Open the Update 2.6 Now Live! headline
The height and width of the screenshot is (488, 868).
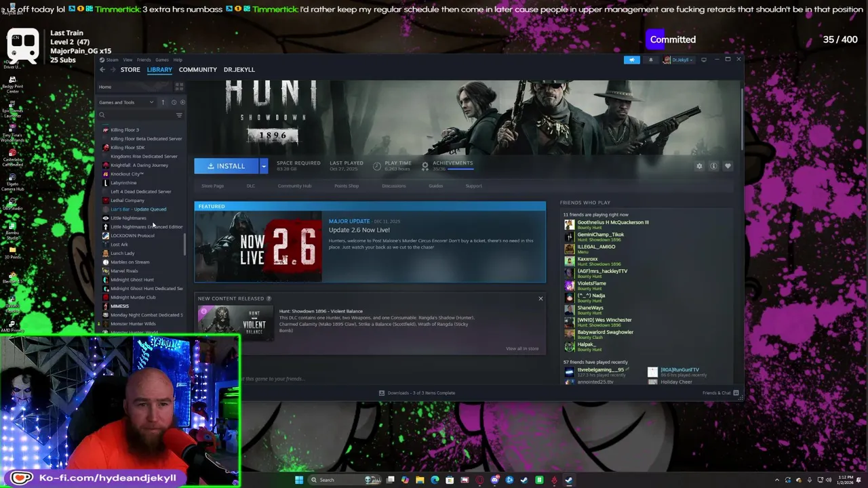pos(359,230)
